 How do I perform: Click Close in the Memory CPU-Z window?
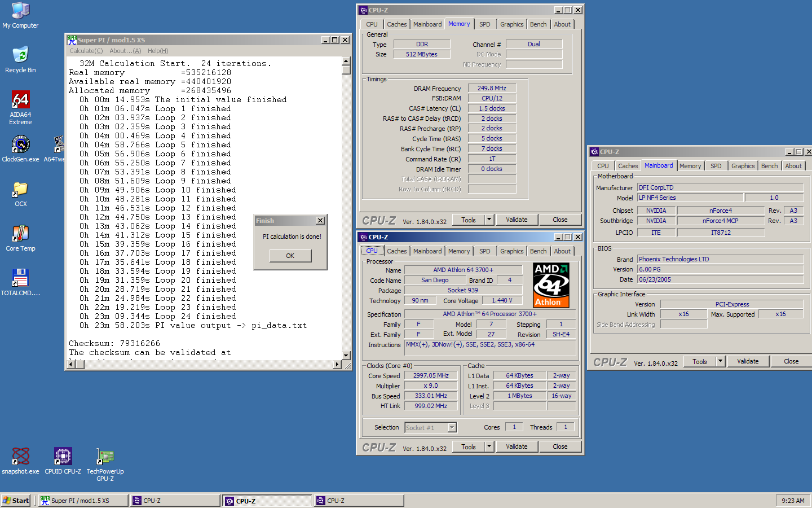pyautogui.click(x=560, y=220)
